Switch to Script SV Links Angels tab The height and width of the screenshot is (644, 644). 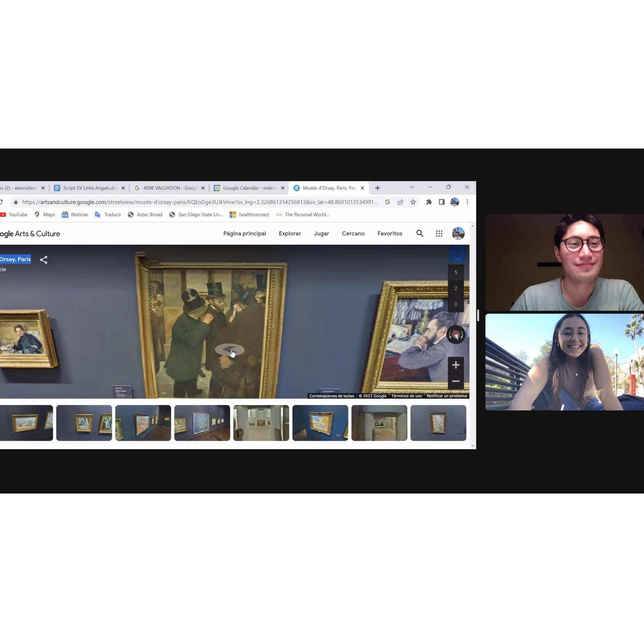pyautogui.click(x=89, y=188)
